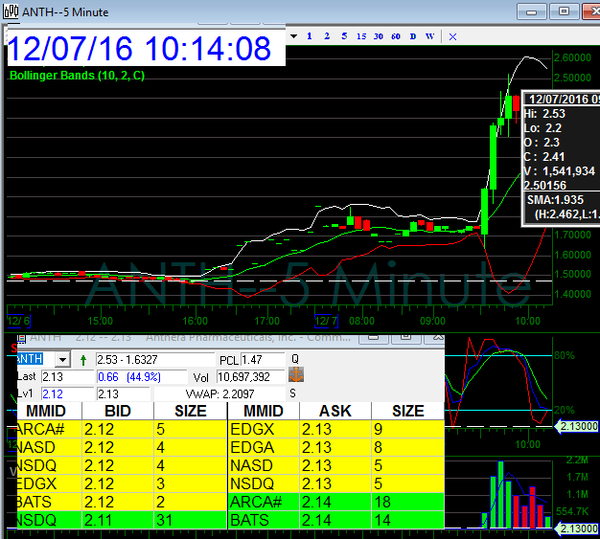Select the 5 minute chart interval
Viewport: 600px width, 539px height.
[344, 36]
